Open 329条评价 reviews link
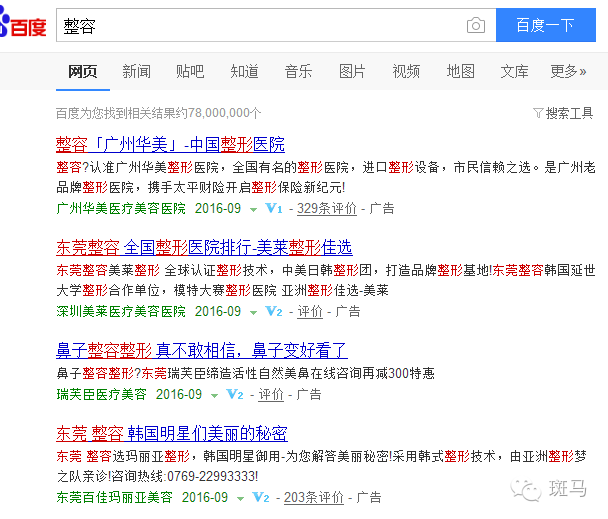This screenshot has height=519, width=608. pyautogui.click(x=327, y=209)
